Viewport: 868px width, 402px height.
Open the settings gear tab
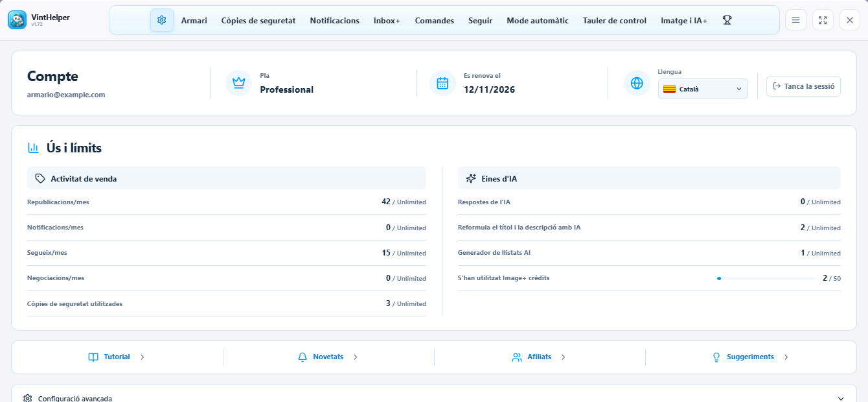click(162, 20)
